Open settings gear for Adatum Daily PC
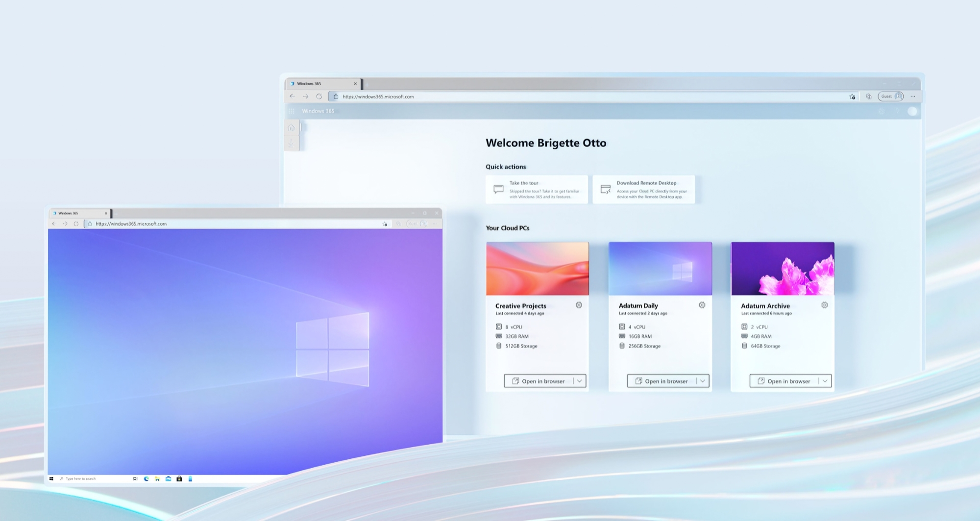The height and width of the screenshot is (521, 980). pyautogui.click(x=702, y=305)
